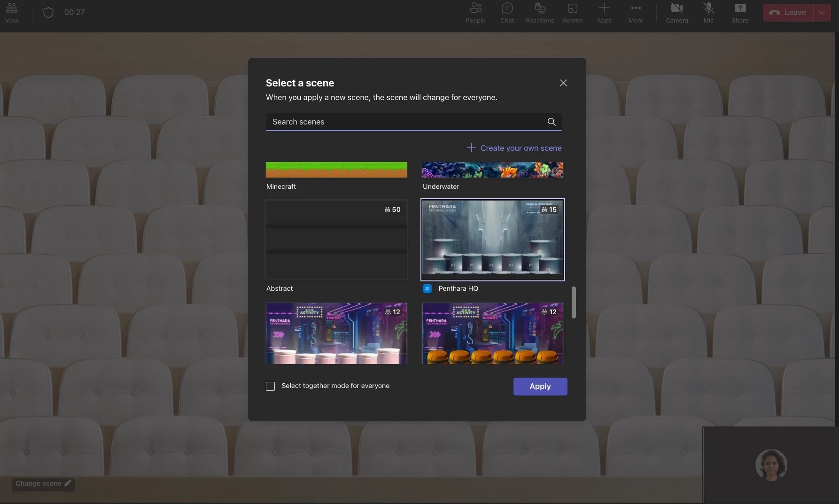Start sharing via the Share icon
Image resolution: width=839 pixels, height=504 pixels.
point(740,12)
